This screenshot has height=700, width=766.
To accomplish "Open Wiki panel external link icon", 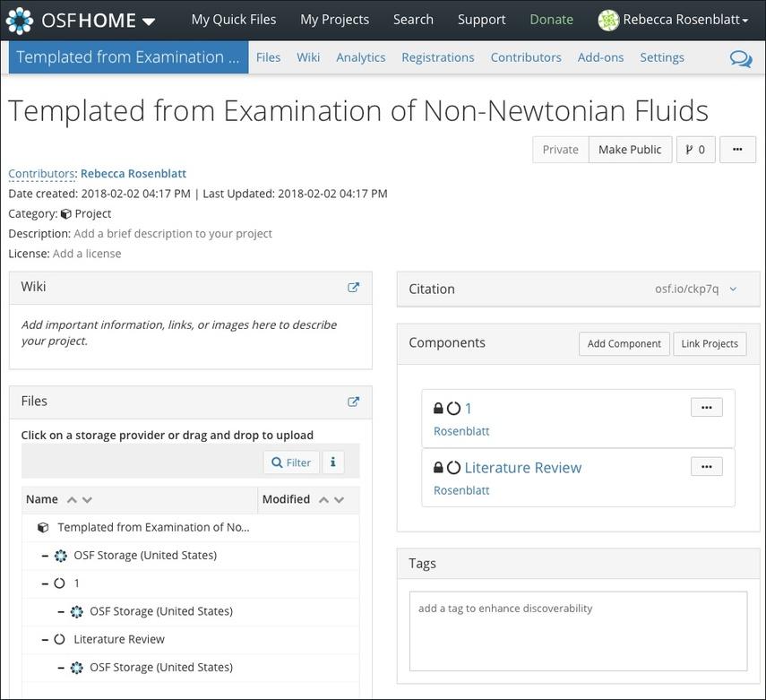I will click(353, 288).
